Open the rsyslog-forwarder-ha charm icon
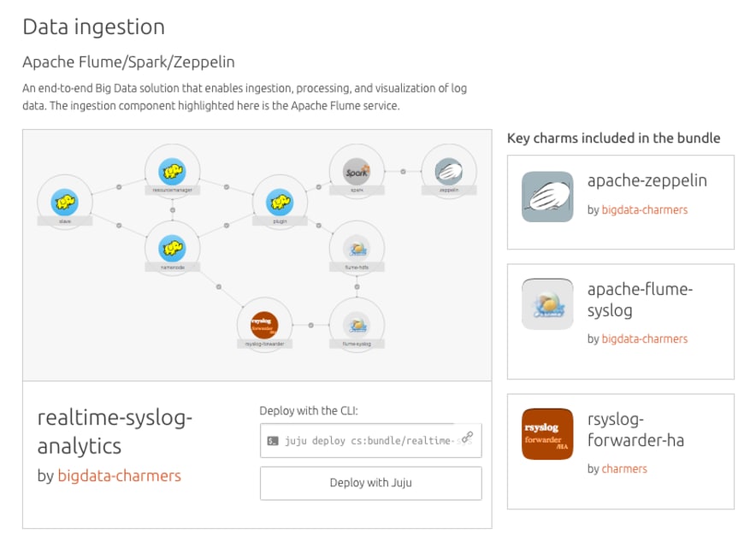This screenshot has height=541, width=756. [547, 434]
